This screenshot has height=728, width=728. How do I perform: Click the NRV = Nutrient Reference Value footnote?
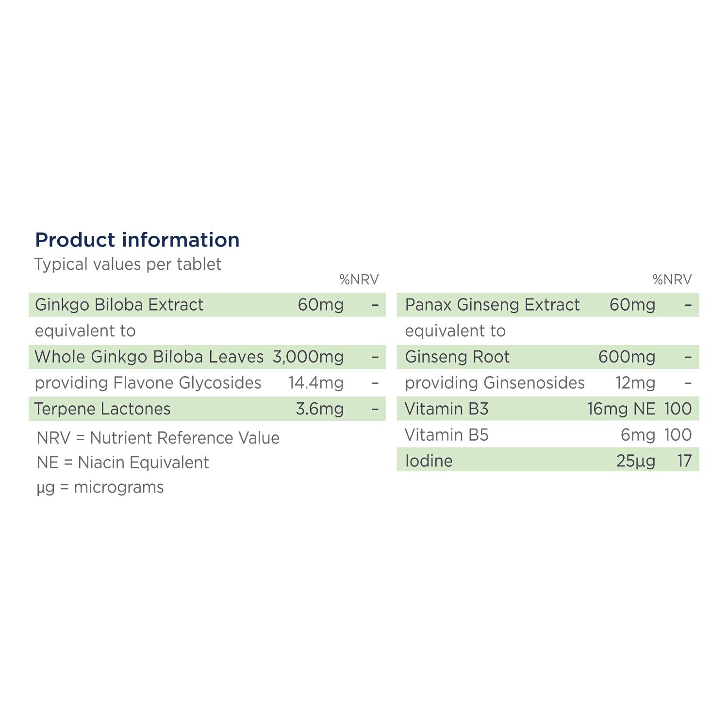(158, 438)
